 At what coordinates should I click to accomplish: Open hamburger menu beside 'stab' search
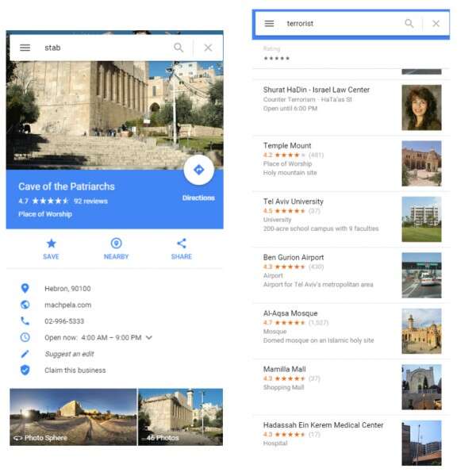pyautogui.click(x=25, y=48)
